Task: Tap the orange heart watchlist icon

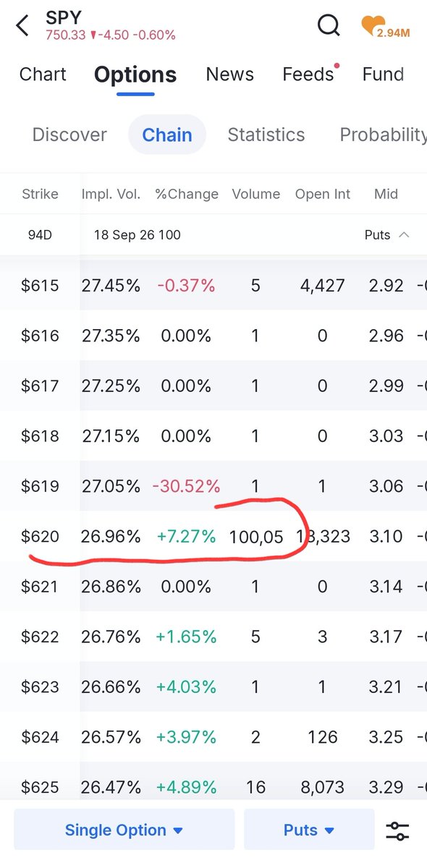Action: (x=373, y=25)
